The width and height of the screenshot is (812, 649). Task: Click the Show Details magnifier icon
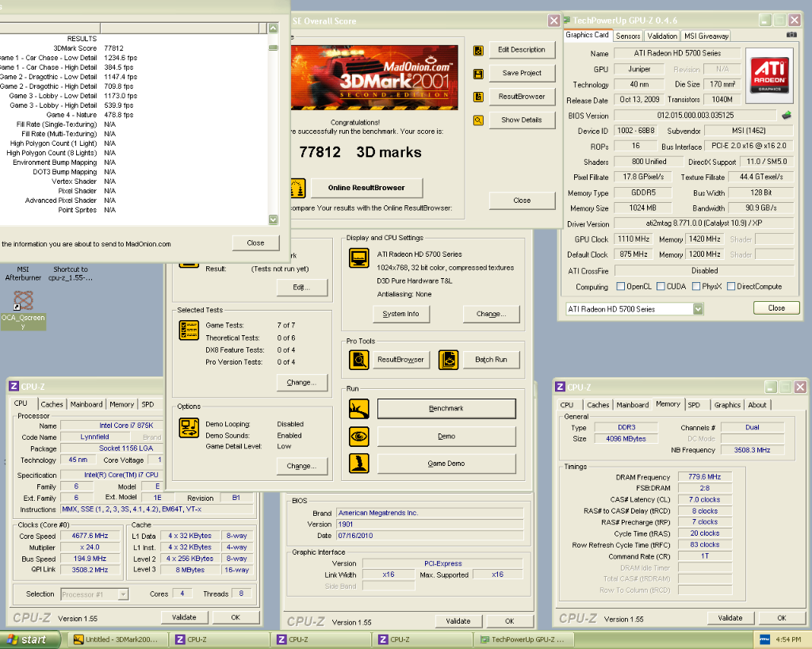coord(478,120)
